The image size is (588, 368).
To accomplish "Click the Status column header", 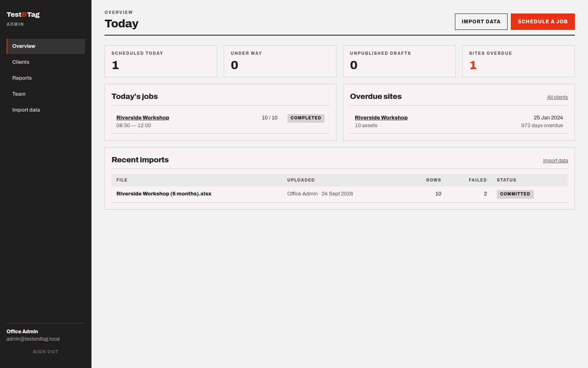I will click(506, 180).
